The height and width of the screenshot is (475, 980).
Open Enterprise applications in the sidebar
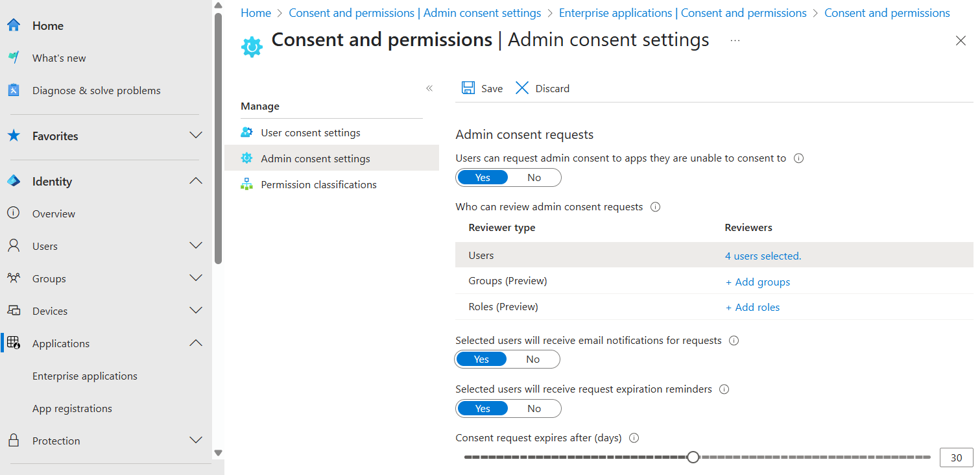[84, 375]
